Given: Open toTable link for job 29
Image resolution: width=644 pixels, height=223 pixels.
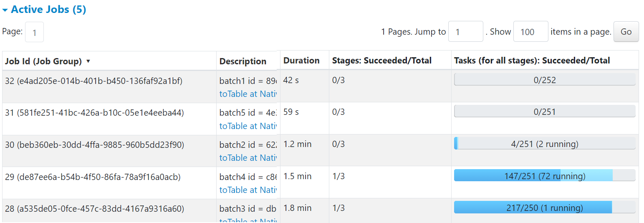Looking at the screenshot, I should pos(248,190).
